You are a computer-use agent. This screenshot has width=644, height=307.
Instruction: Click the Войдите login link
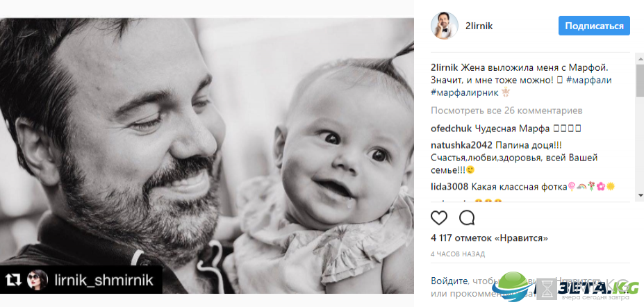[449, 281]
